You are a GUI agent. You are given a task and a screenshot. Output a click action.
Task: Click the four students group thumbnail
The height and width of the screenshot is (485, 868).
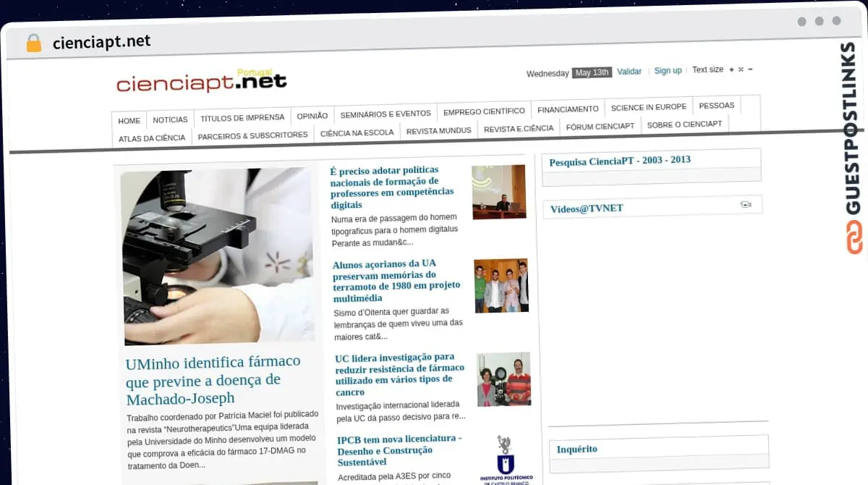point(502,285)
